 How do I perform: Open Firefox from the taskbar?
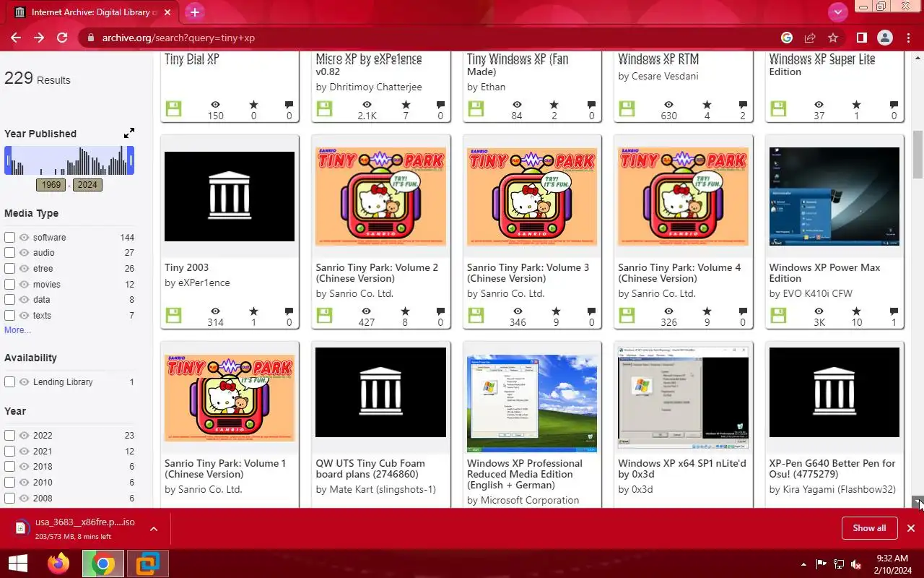pos(58,564)
